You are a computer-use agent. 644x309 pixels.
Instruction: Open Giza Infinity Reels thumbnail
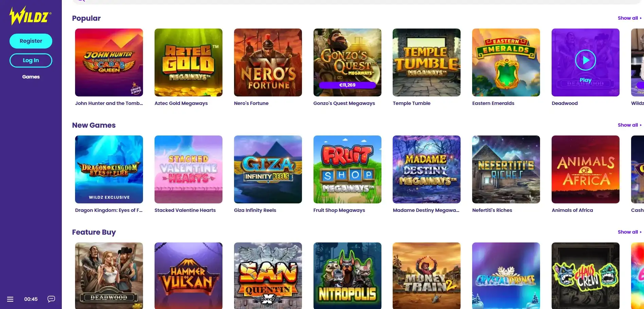(268, 169)
